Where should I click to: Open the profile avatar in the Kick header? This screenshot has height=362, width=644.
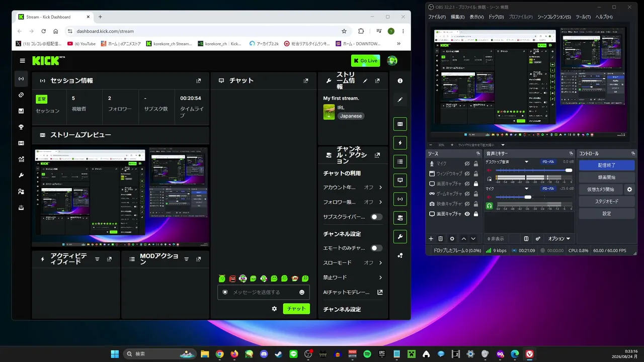coord(392,61)
